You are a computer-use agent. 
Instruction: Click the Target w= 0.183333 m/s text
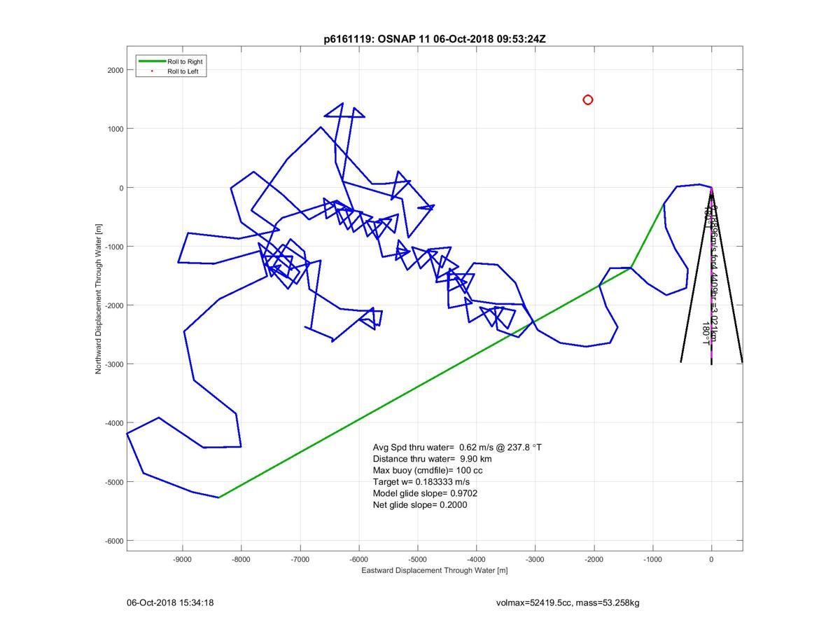tap(421, 482)
